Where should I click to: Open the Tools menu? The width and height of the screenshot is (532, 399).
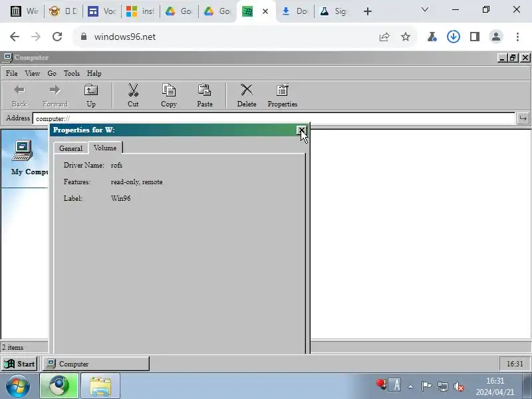(x=72, y=73)
